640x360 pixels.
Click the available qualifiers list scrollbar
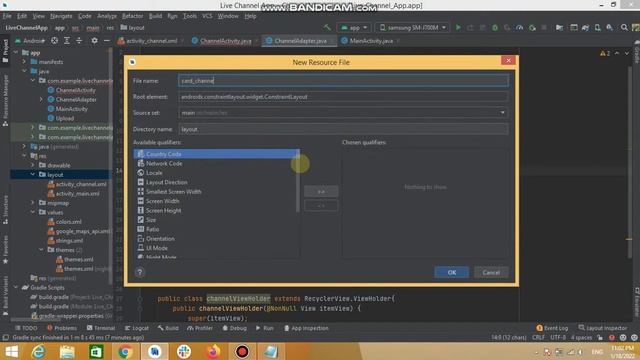[298, 180]
